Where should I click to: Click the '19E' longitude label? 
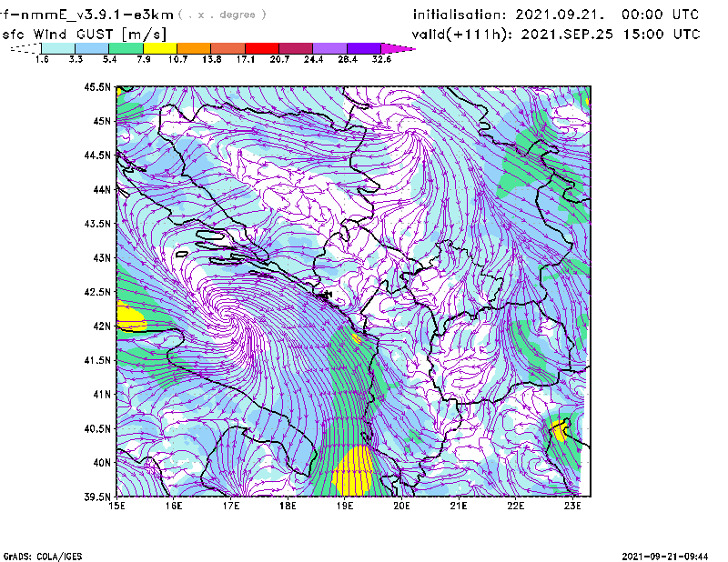click(345, 506)
